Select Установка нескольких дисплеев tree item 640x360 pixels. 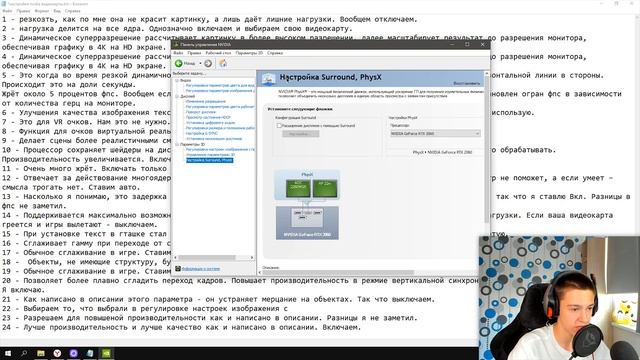coord(213,139)
